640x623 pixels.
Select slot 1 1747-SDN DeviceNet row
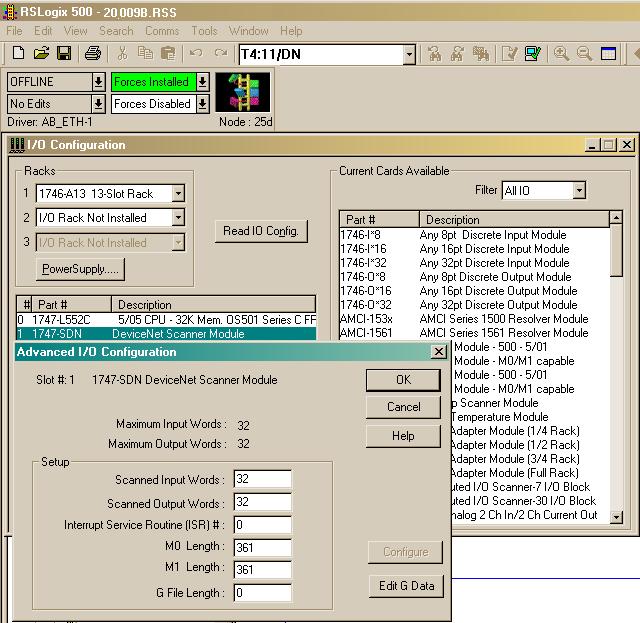point(166,334)
